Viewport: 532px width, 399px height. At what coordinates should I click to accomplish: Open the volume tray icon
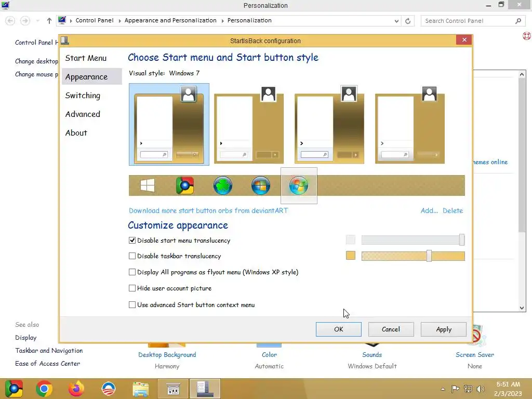[480, 389]
